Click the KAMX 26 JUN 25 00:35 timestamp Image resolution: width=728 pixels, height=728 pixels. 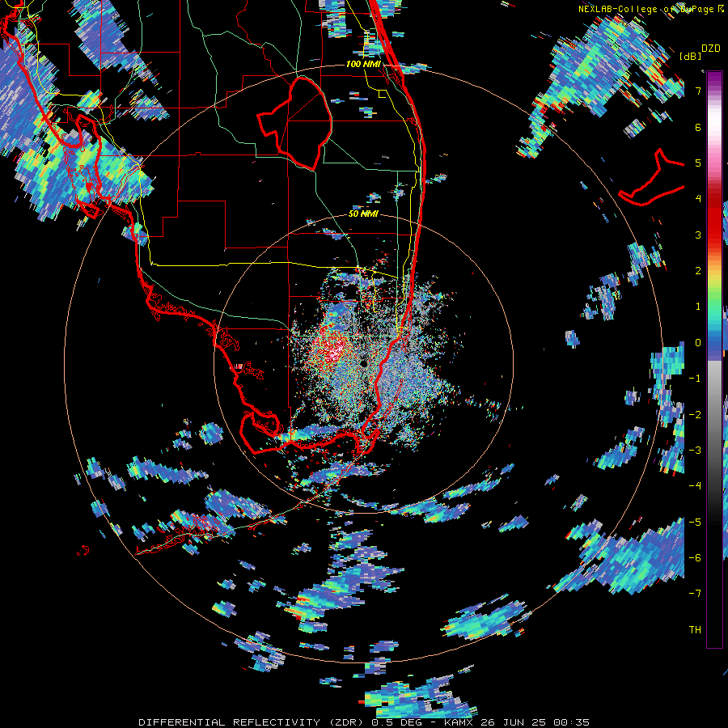[517, 722]
